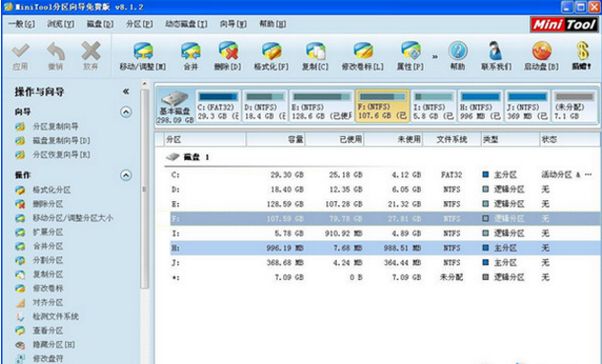The height and width of the screenshot is (364, 602).
Task: Select J: (NTFS) 369 MB disk map block
Action: click(528, 107)
